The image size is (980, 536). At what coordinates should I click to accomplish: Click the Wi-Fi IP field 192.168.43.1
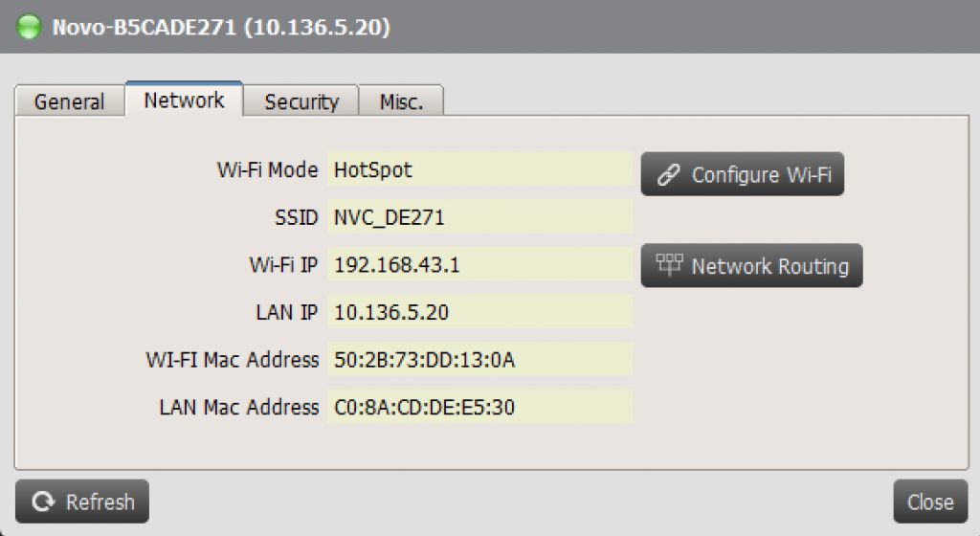point(480,264)
